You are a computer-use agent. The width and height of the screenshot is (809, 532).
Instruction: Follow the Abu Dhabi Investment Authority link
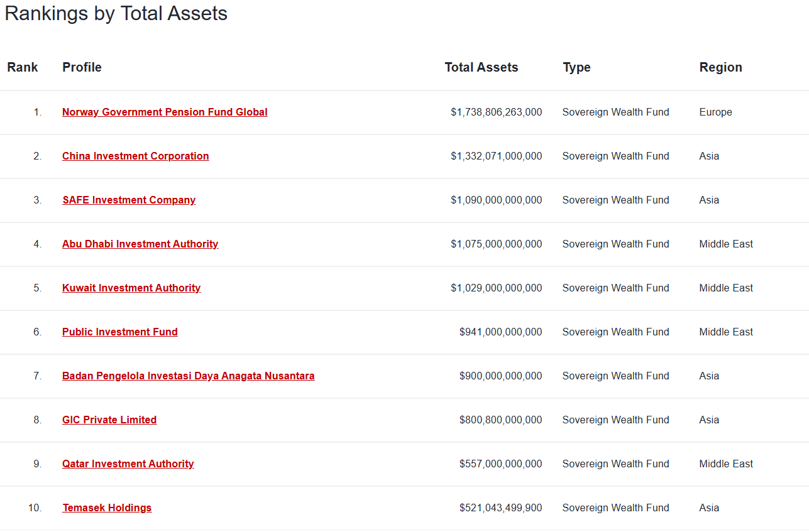(x=140, y=244)
